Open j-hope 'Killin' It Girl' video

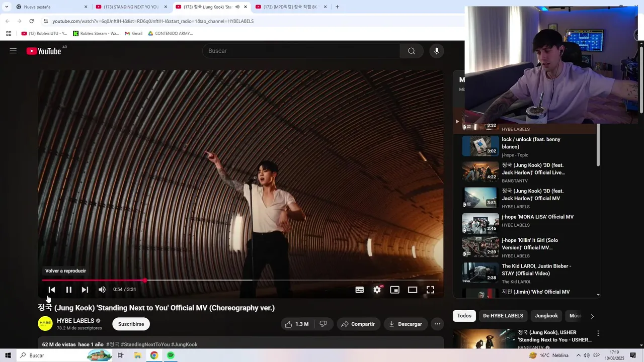click(x=530, y=244)
